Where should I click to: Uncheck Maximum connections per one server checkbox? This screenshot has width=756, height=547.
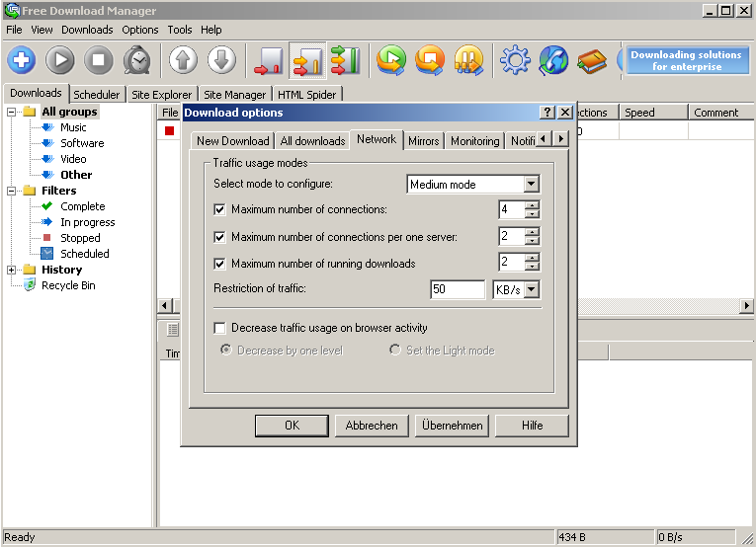pyautogui.click(x=219, y=237)
